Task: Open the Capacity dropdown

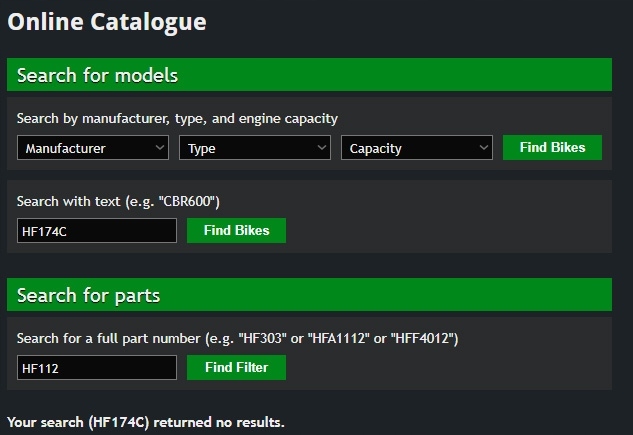Action: coord(416,148)
